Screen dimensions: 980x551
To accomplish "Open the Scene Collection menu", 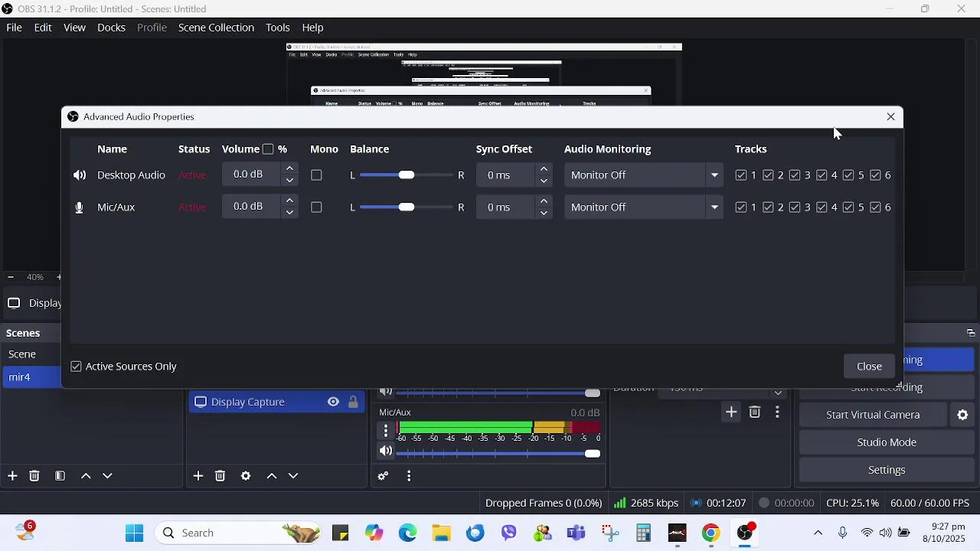I will tap(216, 28).
